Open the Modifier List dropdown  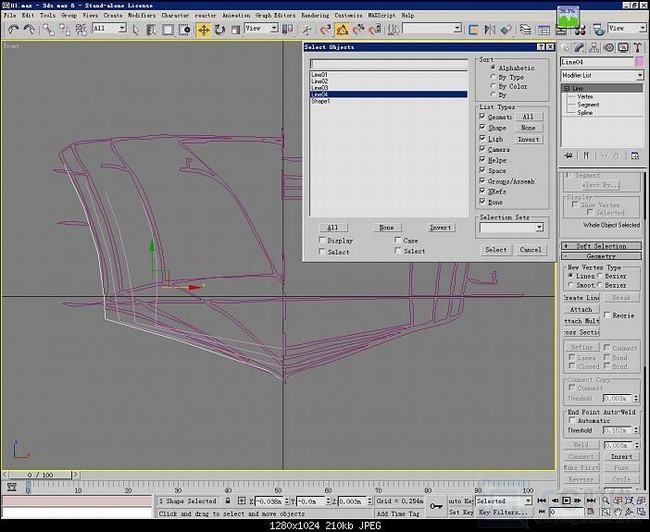(x=640, y=75)
